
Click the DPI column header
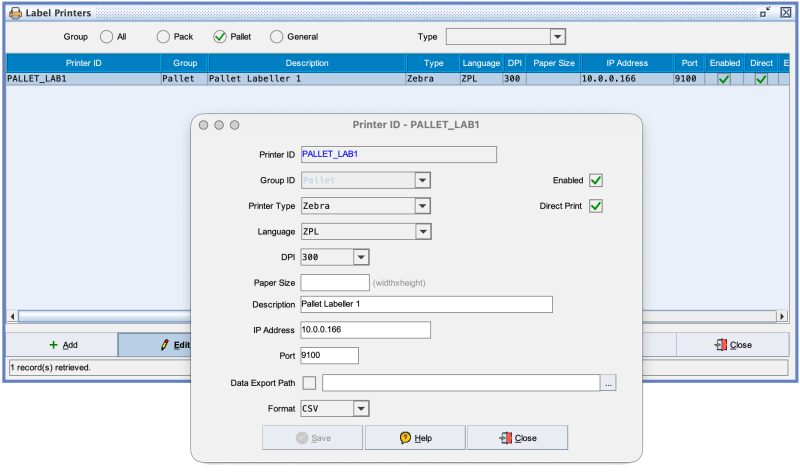pos(515,63)
